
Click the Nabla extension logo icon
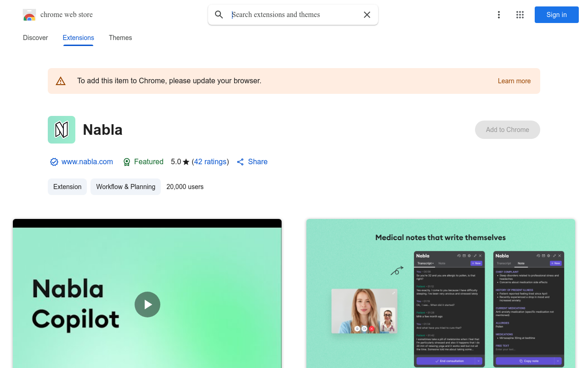[62, 130]
